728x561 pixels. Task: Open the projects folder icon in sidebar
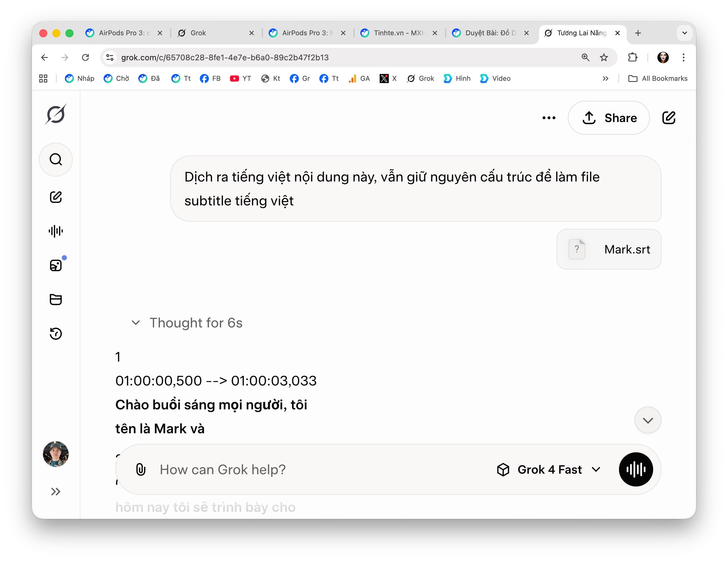[56, 299]
